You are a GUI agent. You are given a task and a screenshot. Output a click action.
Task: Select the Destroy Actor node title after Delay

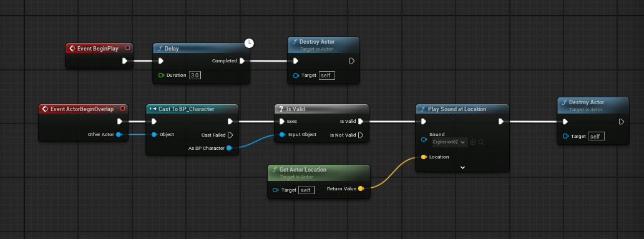click(x=317, y=42)
